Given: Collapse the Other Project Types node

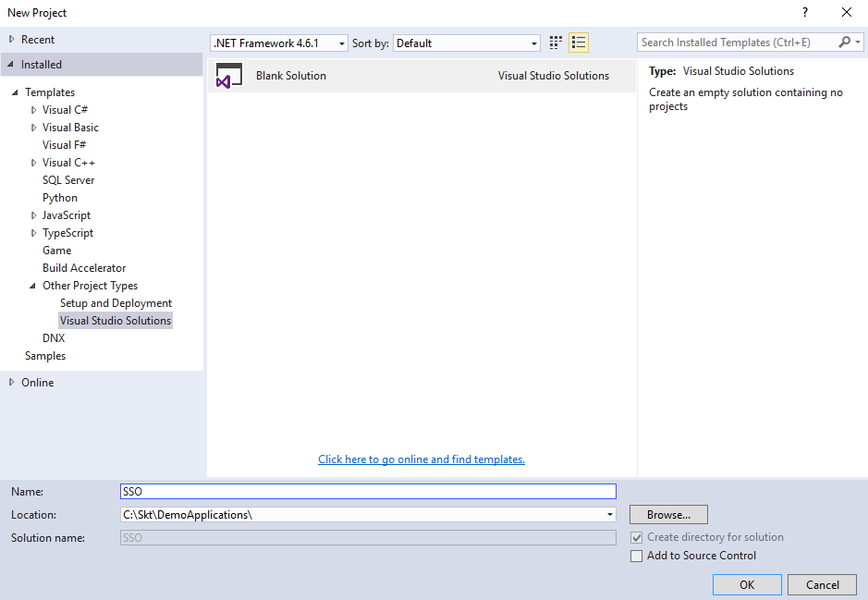Looking at the screenshot, I should pyautogui.click(x=31, y=285).
